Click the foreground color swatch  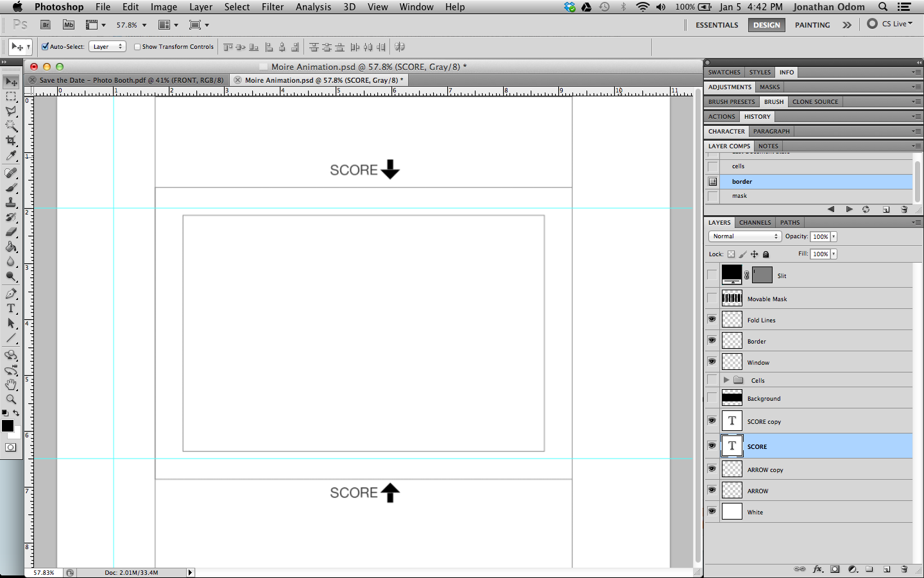8,426
